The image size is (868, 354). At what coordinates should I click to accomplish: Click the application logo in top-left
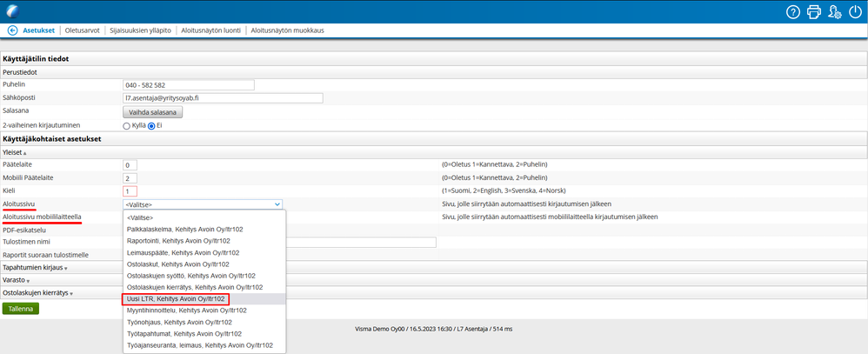pos(12,11)
